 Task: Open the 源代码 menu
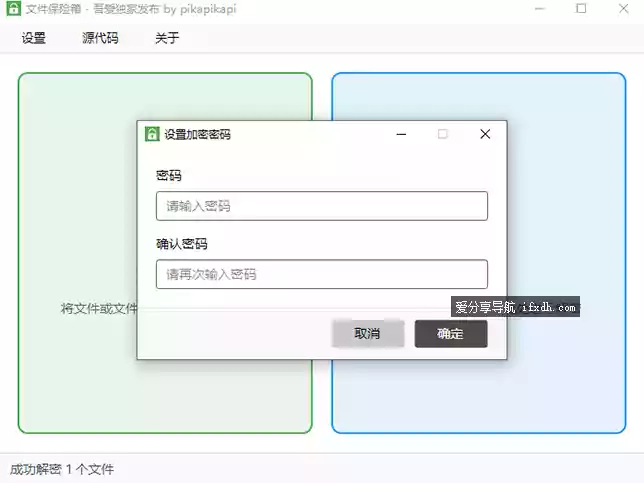[100, 38]
